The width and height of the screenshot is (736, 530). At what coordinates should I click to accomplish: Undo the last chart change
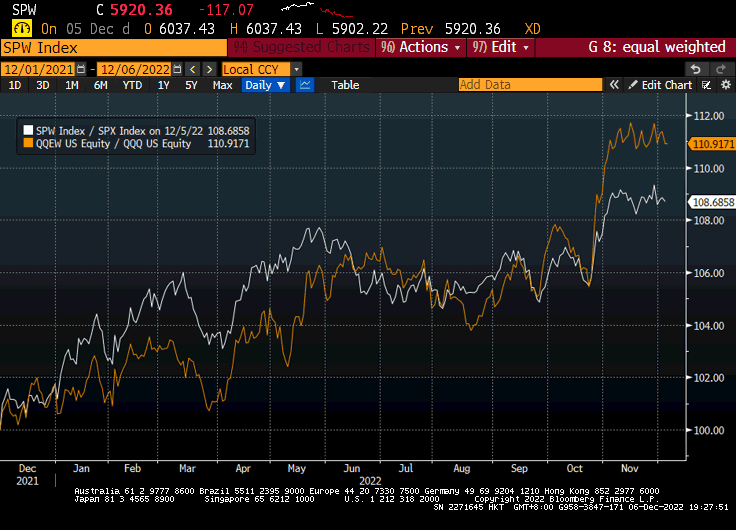pyautogui.click(x=696, y=69)
